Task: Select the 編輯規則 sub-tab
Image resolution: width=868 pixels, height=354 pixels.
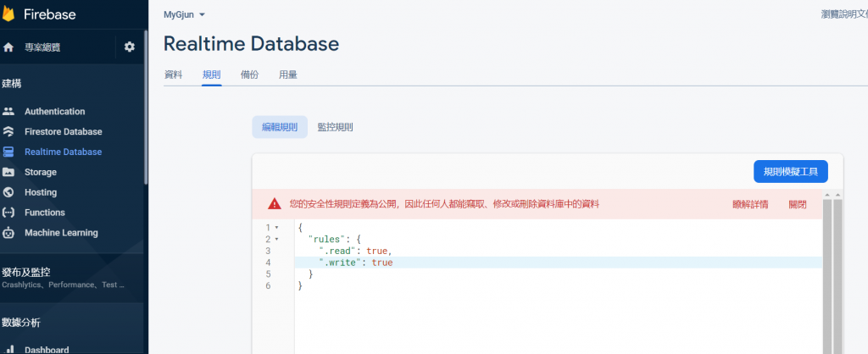Action: tap(280, 127)
